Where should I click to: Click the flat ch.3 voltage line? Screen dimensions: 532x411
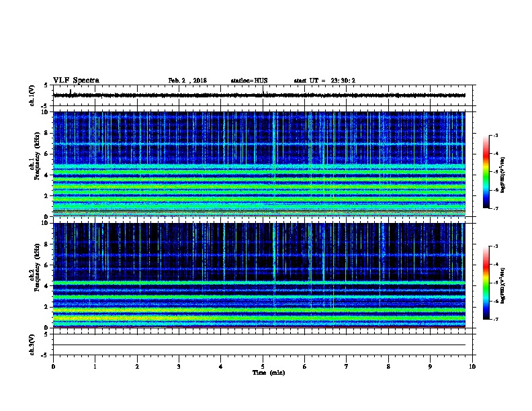259,345
